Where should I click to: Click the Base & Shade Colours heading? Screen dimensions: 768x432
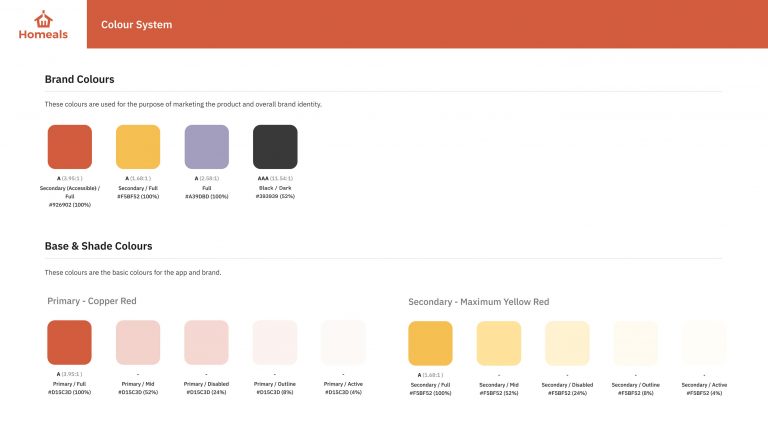pyautogui.click(x=98, y=246)
